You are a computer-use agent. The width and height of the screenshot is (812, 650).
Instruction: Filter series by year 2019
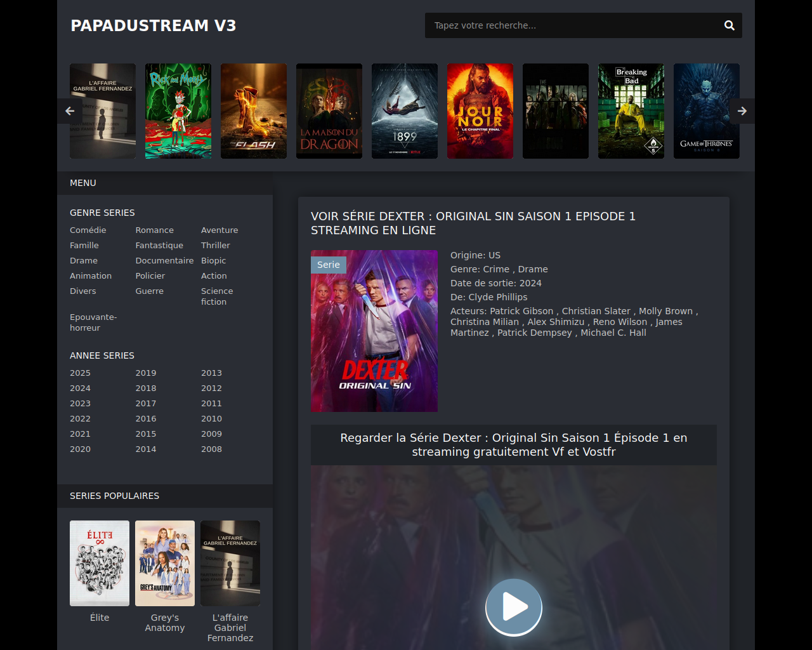(x=146, y=373)
